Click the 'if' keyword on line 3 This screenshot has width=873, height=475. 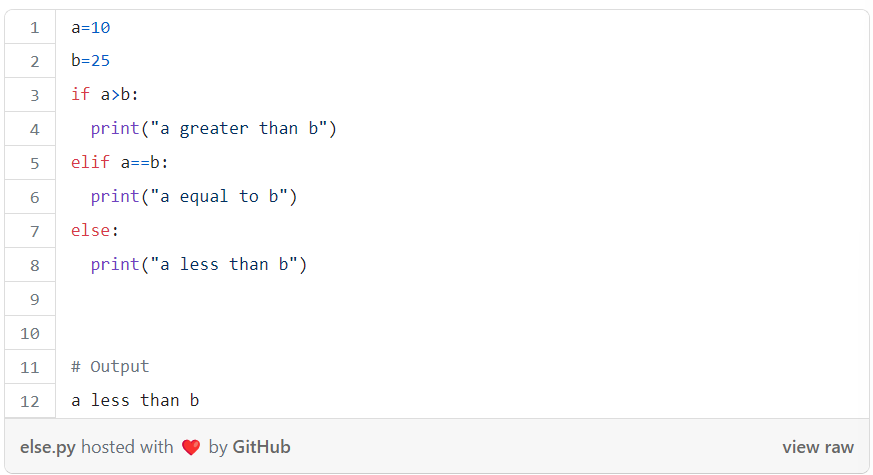80,94
